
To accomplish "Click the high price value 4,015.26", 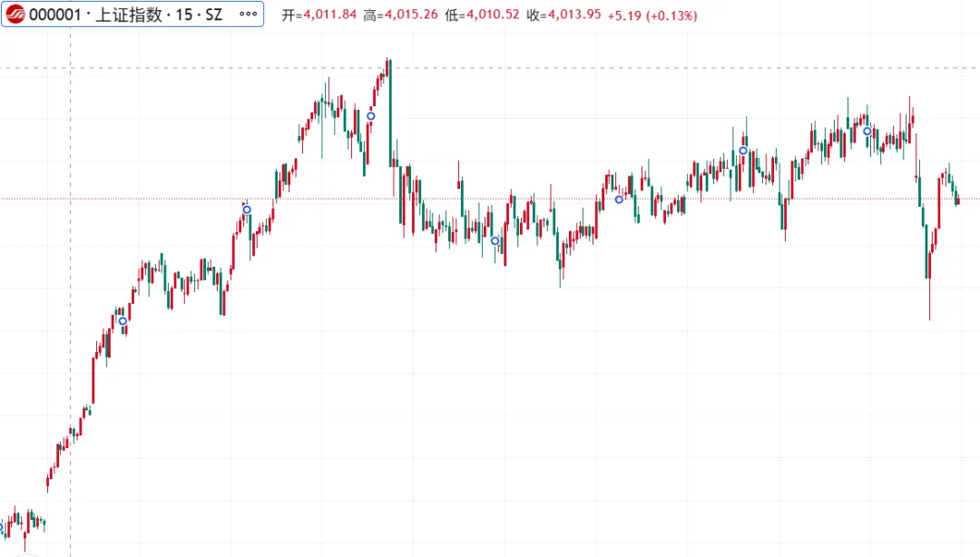I will coord(411,15).
